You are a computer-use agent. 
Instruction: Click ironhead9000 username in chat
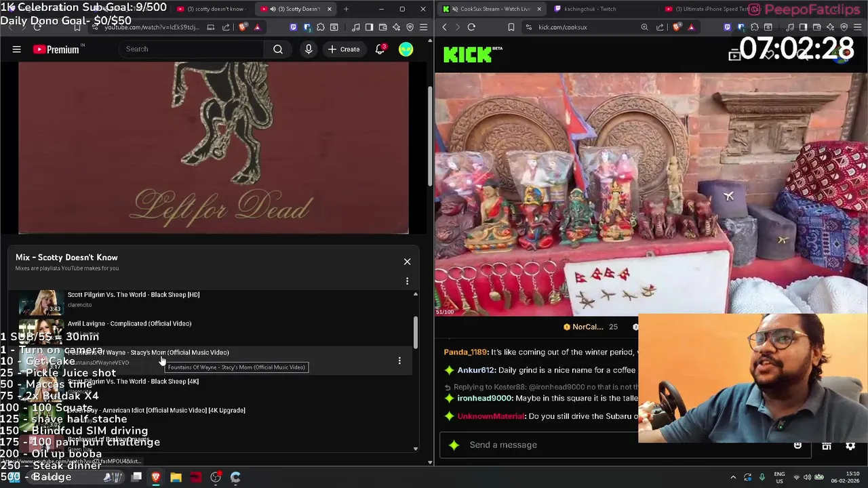485,399
